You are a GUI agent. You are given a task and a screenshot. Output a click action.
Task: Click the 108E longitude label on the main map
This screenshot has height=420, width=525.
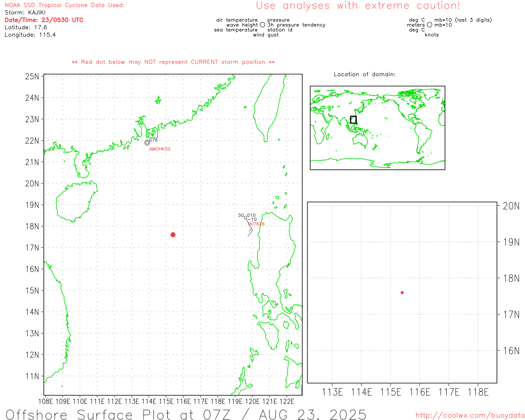[46, 402]
